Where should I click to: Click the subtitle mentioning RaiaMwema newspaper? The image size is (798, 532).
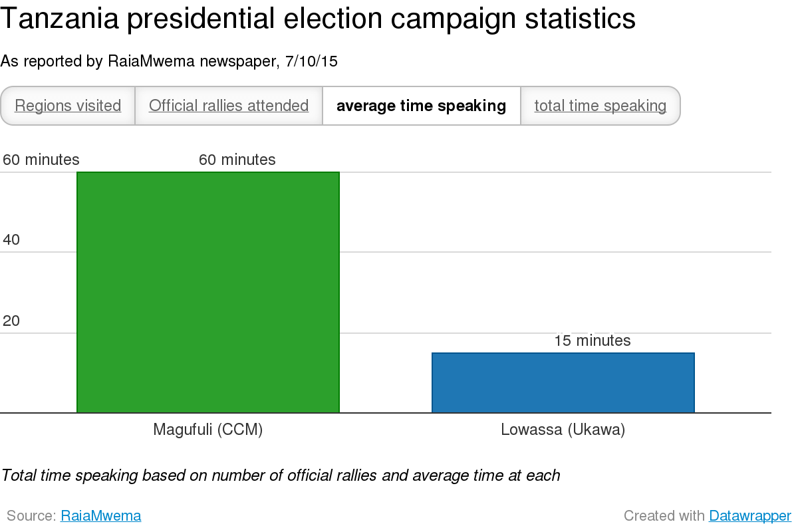tap(169, 61)
